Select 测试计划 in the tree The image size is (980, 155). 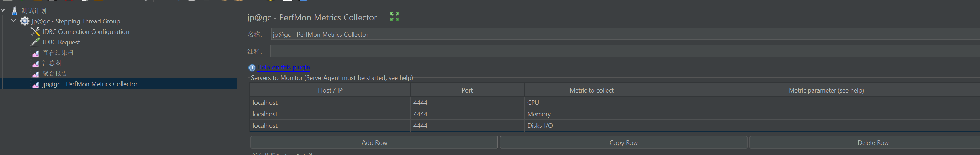pos(34,10)
